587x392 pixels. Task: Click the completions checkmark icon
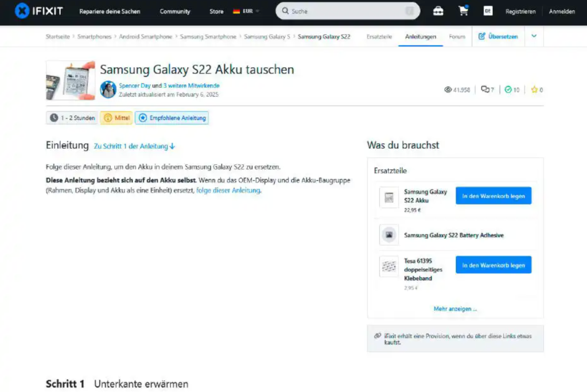point(508,90)
